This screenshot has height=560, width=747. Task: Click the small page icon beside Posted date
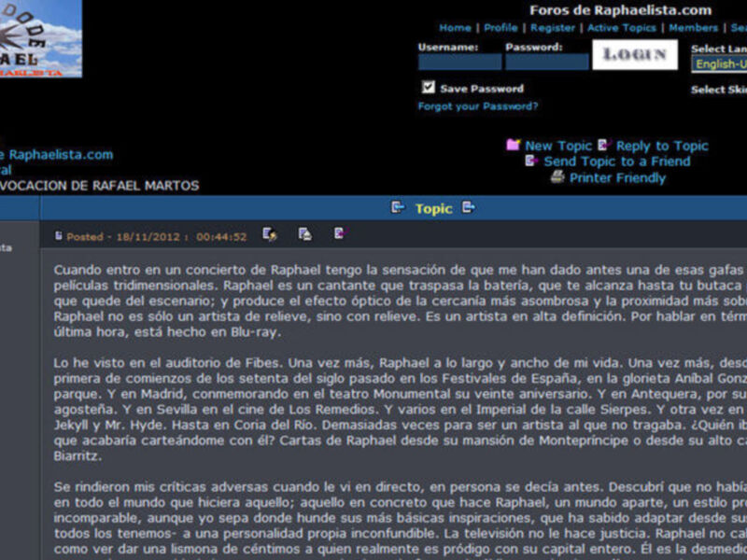click(58, 235)
